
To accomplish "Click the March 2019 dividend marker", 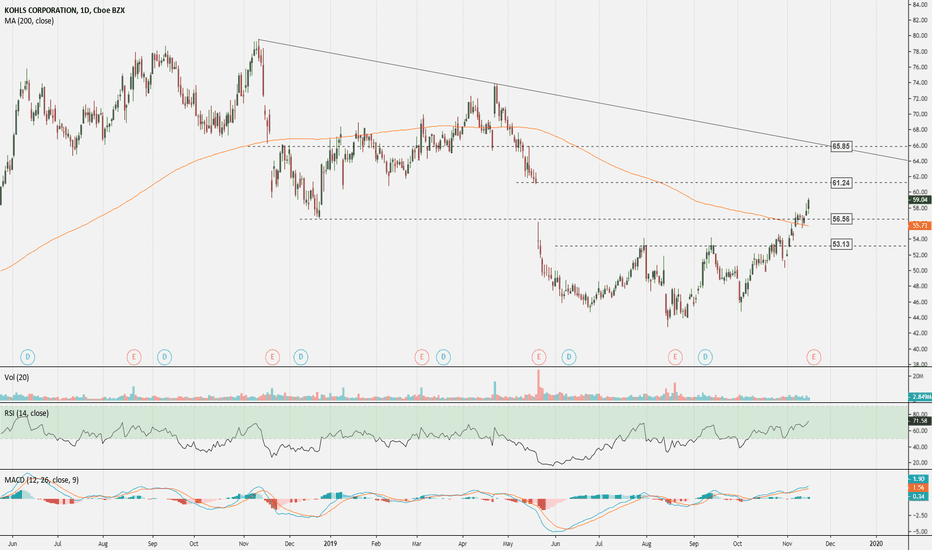I will (x=443, y=357).
